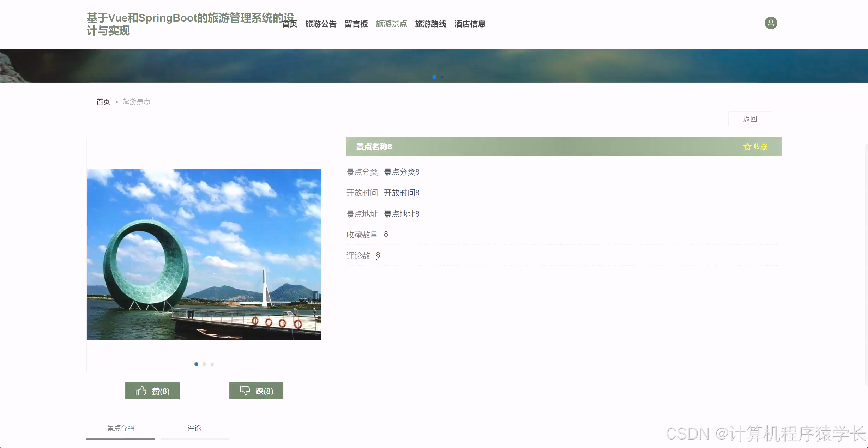Click the top banner image
This screenshot has height=448, width=868.
coord(434,66)
